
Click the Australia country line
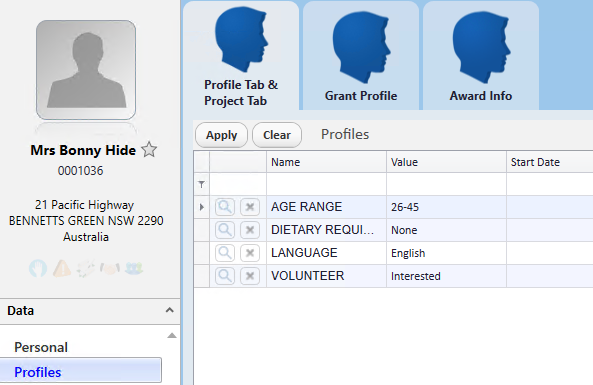click(x=86, y=237)
